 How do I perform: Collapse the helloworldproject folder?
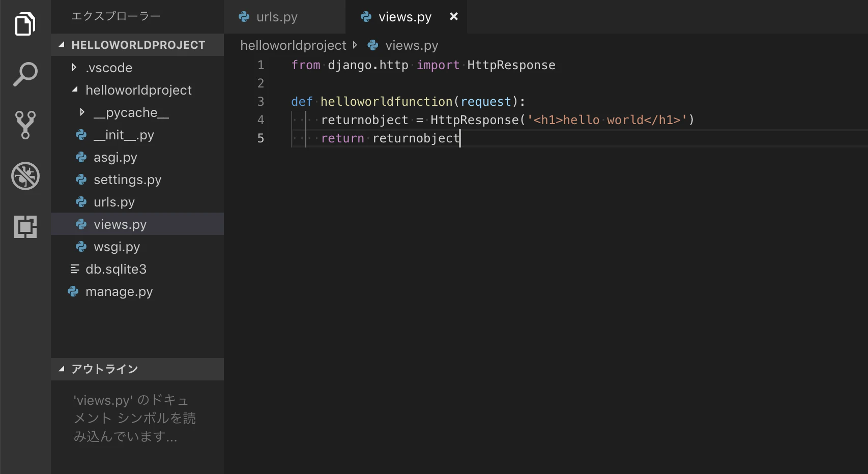pyautogui.click(x=75, y=90)
